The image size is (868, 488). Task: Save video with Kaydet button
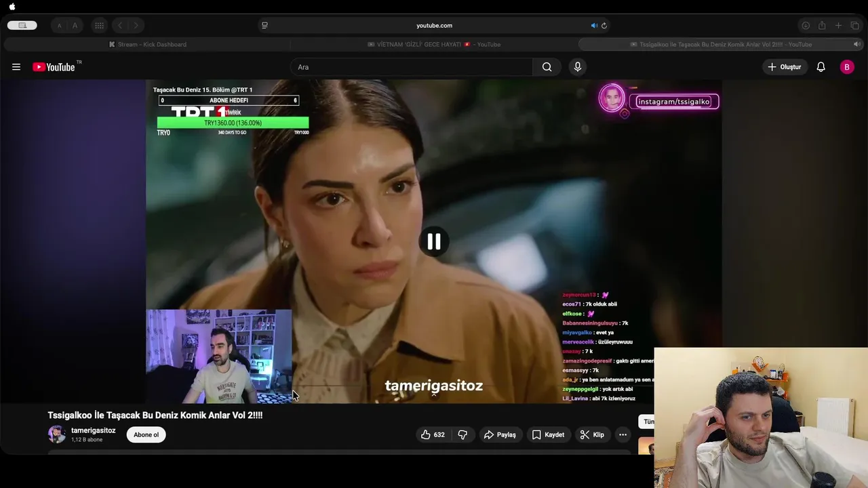(x=548, y=434)
